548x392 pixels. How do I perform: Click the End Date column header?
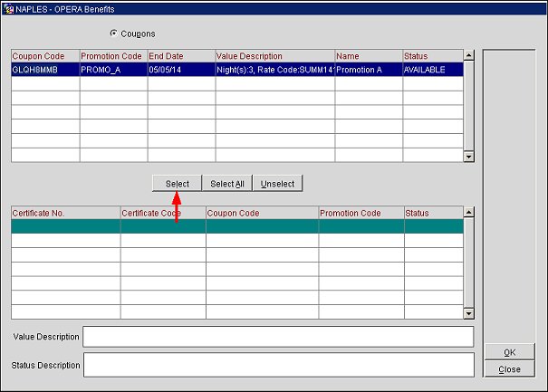[180, 56]
